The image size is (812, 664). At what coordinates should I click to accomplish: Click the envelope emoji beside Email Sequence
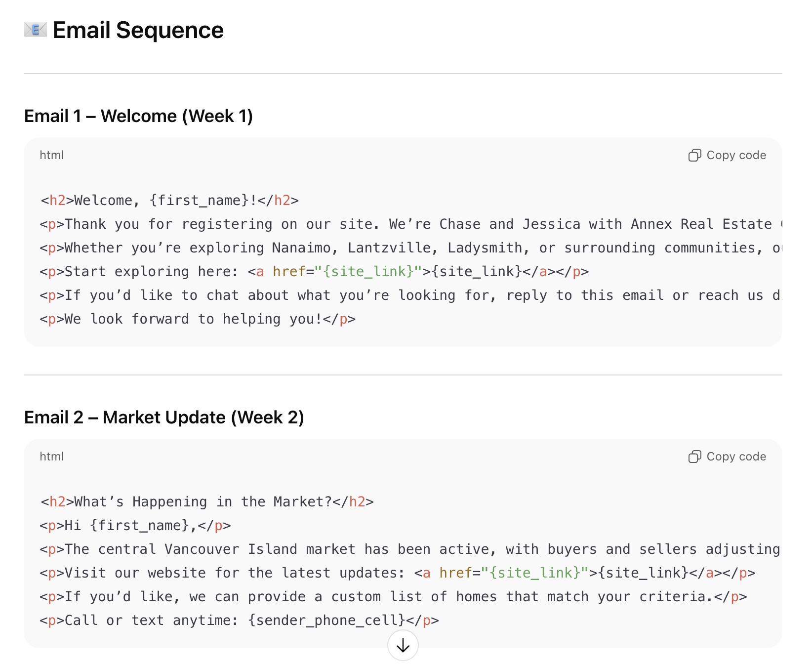point(36,30)
